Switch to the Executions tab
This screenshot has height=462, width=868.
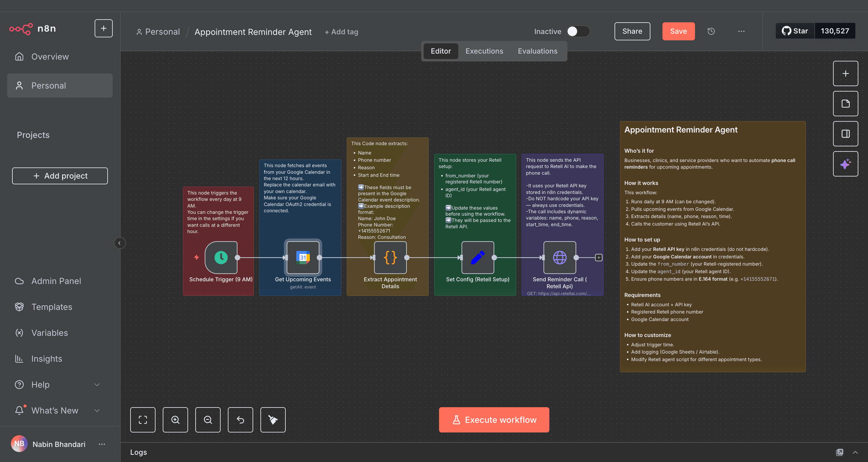pyautogui.click(x=484, y=51)
